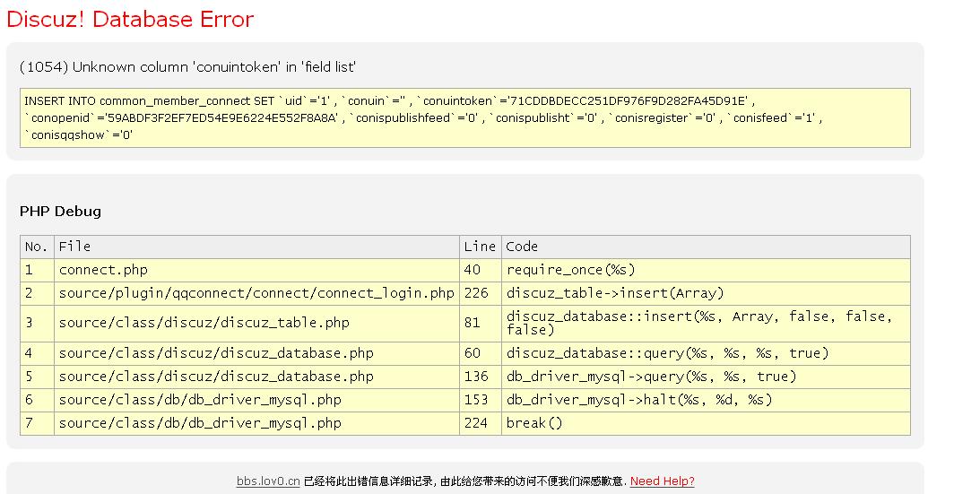Select the db_driver_mysql->halt code entry
980x494 pixels.
point(638,400)
